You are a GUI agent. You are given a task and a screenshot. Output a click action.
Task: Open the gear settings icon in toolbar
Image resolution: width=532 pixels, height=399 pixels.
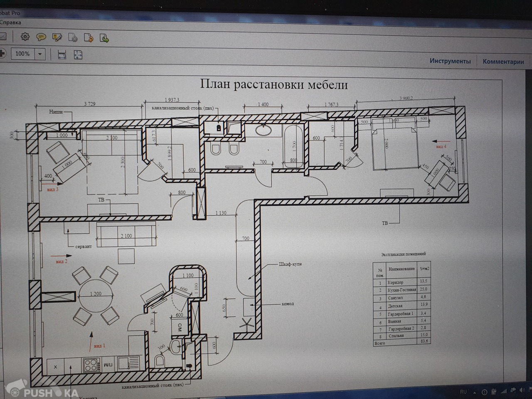(25, 37)
